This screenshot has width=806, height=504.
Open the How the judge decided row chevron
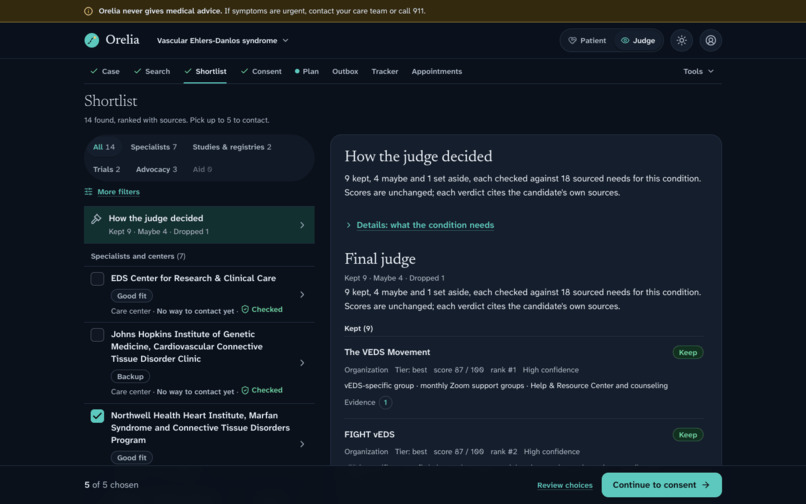point(302,225)
